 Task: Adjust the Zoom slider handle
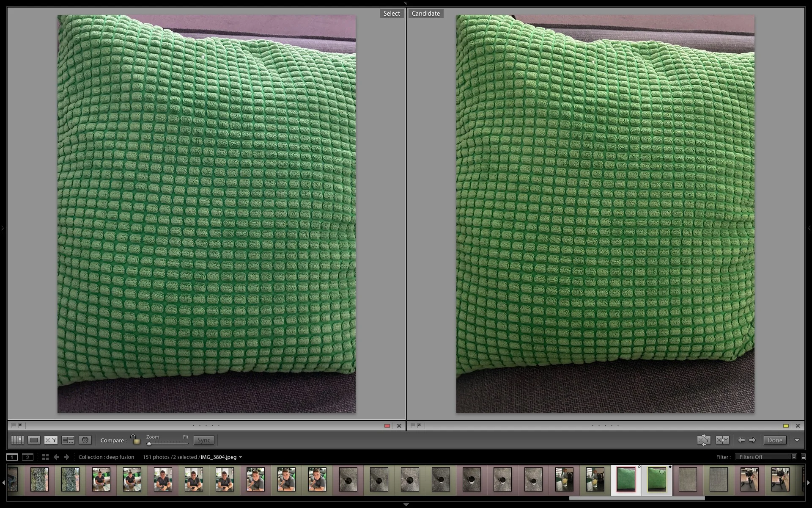coord(149,444)
